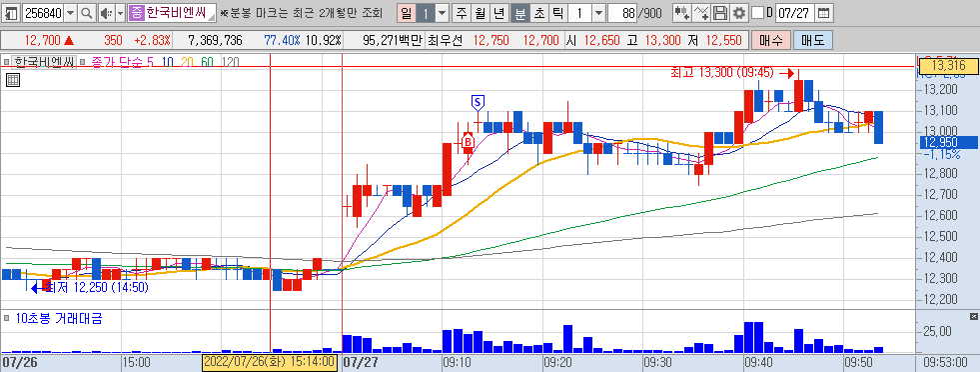
Task: Click the 10.92% value in the quote bar
Action: pyautogui.click(x=323, y=41)
